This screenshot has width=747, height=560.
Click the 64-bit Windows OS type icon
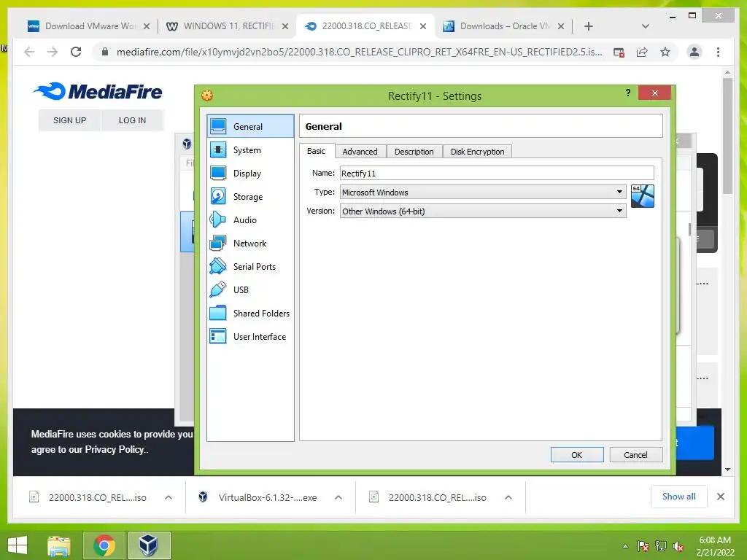642,196
